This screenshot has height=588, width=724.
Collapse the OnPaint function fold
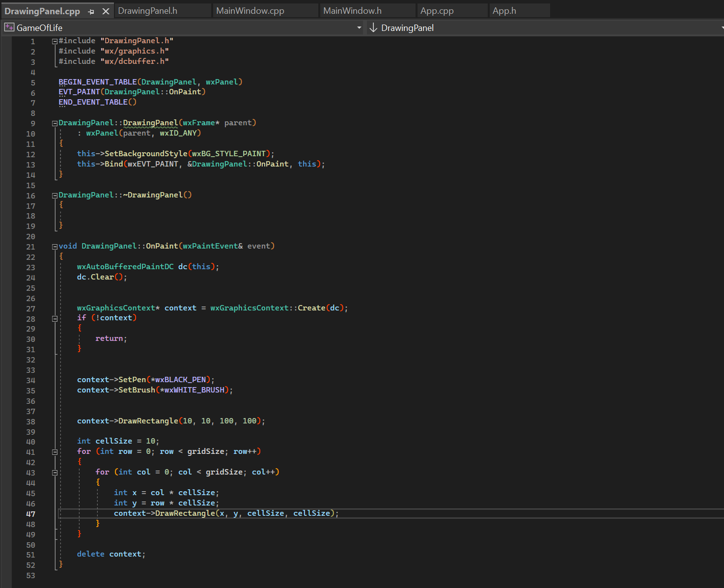pyautogui.click(x=55, y=246)
